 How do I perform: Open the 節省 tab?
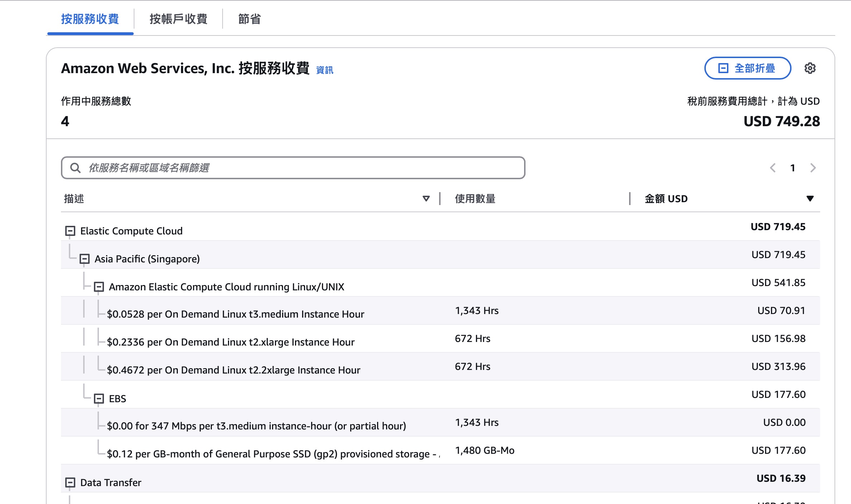[249, 19]
